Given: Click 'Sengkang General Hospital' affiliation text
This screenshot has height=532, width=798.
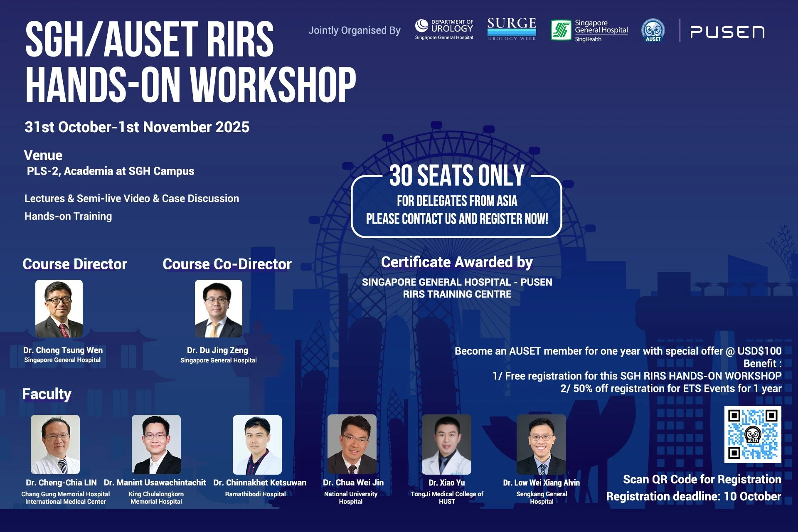Looking at the screenshot, I should point(542,498).
